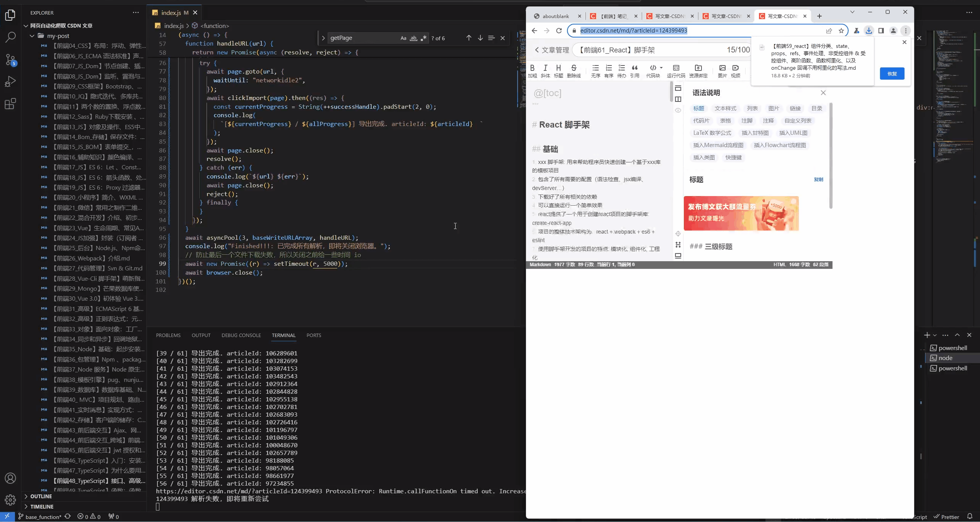Viewport: 980px width, 522px height.
Task: Open Source Control view with badge
Action: [x=10, y=60]
